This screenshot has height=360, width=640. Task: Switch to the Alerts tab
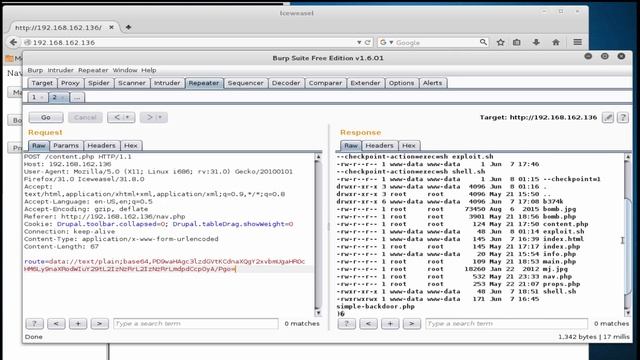[432, 83]
